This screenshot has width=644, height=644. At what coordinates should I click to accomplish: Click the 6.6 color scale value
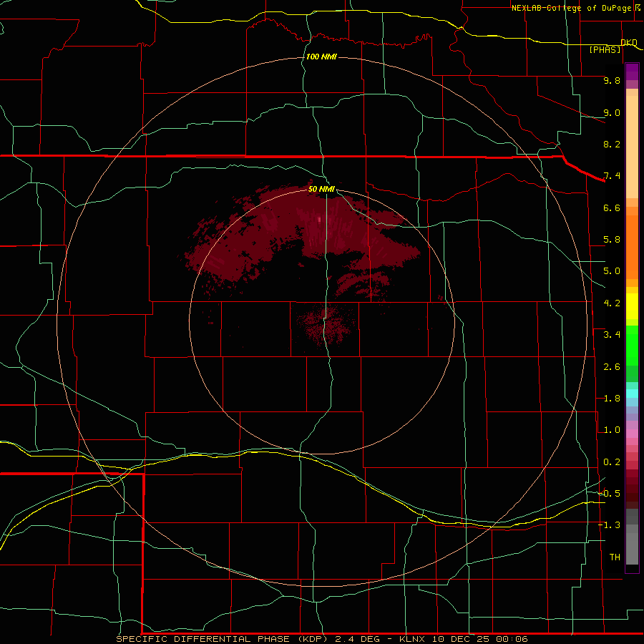[612, 208]
